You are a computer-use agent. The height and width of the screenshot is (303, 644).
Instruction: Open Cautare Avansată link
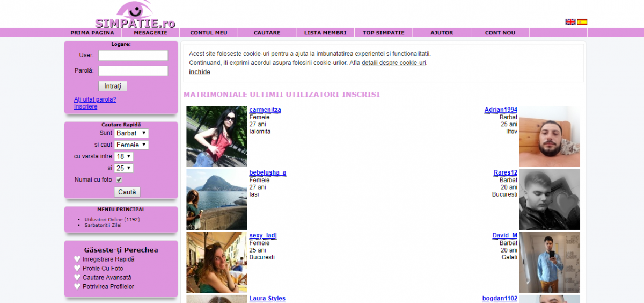click(107, 277)
